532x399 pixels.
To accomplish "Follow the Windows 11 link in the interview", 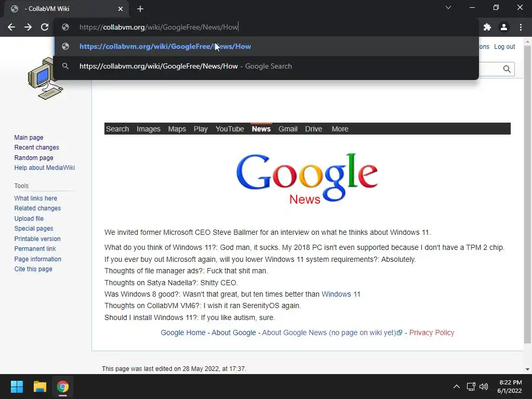I will pos(341,294).
